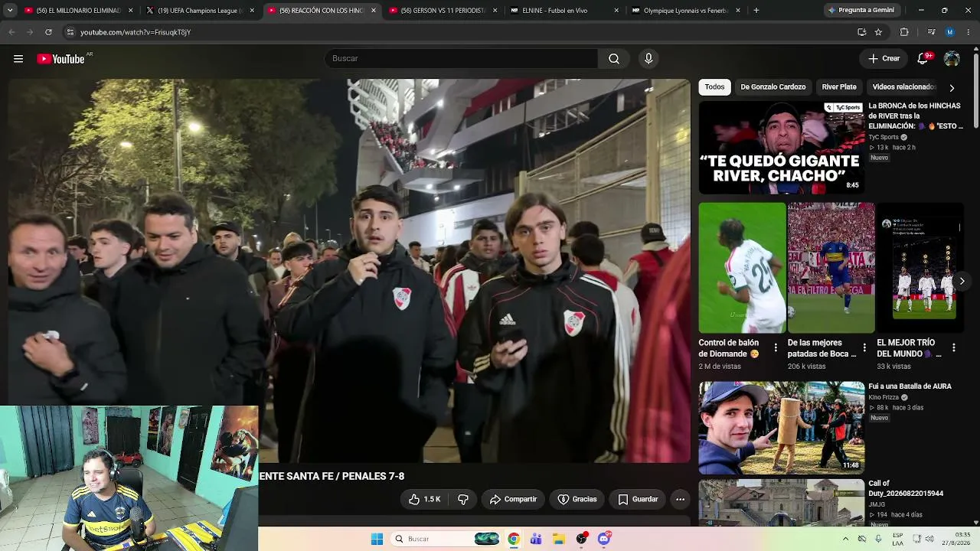Open Google Chrome from the taskbar
The image size is (980, 551).
point(513,539)
